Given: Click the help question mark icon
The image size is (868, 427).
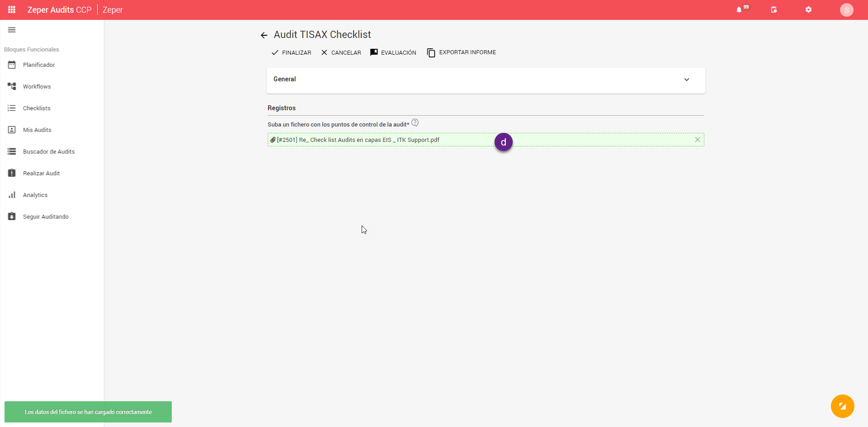Looking at the screenshot, I should 415,122.
